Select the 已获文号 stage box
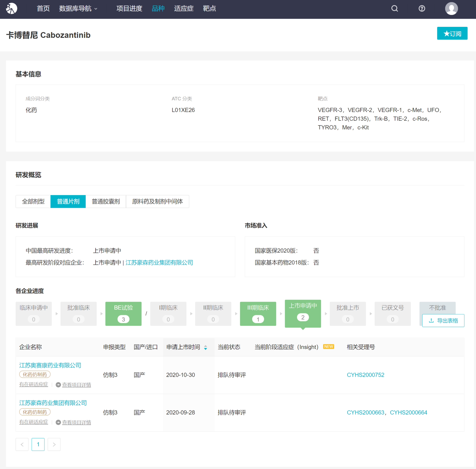The height and width of the screenshot is (469, 476). point(392,314)
